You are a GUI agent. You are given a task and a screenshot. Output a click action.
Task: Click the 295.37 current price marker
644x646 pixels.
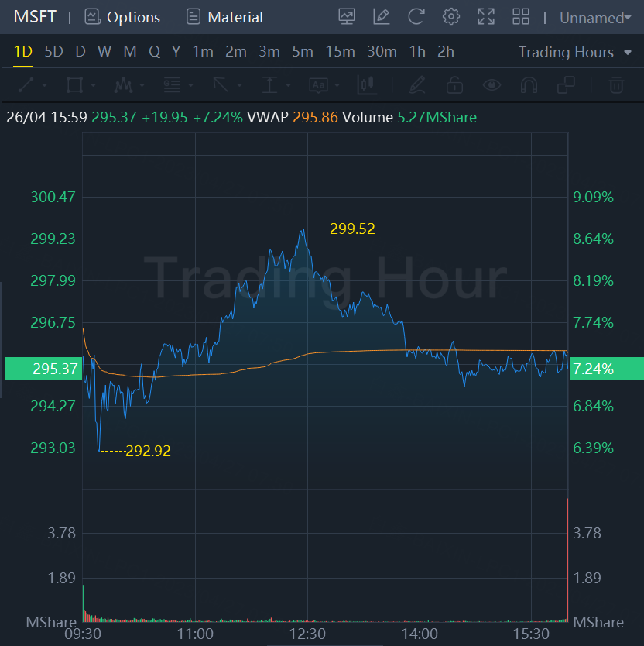(43, 369)
